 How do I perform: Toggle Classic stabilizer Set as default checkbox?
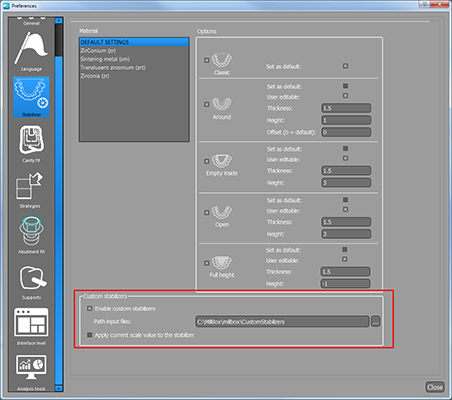click(345, 66)
